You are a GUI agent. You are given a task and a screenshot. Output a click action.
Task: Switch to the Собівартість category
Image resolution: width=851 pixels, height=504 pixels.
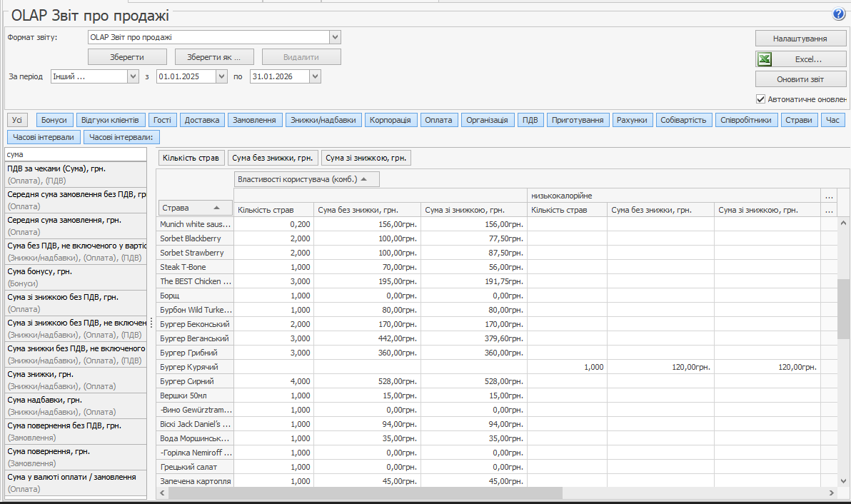(x=683, y=120)
